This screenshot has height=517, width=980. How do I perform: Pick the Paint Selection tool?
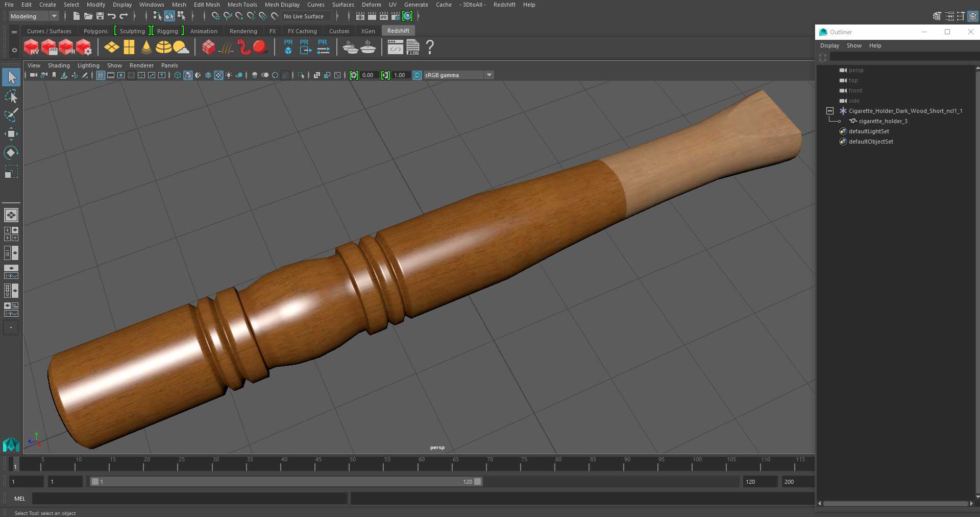[x=11, y=115]
